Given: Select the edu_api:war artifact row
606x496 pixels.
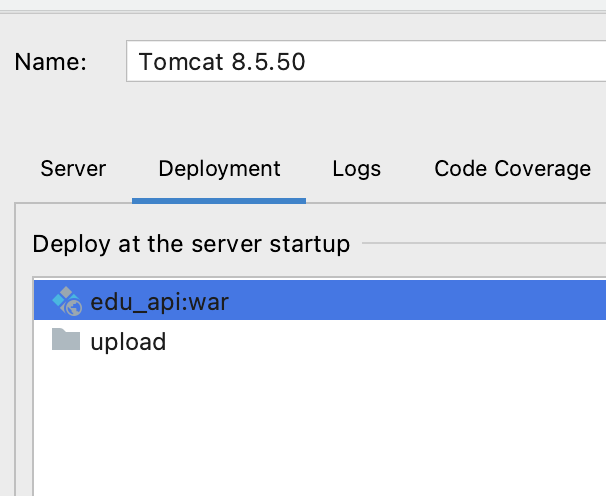Looking at the screenshot, I should [x=320, y=301].
